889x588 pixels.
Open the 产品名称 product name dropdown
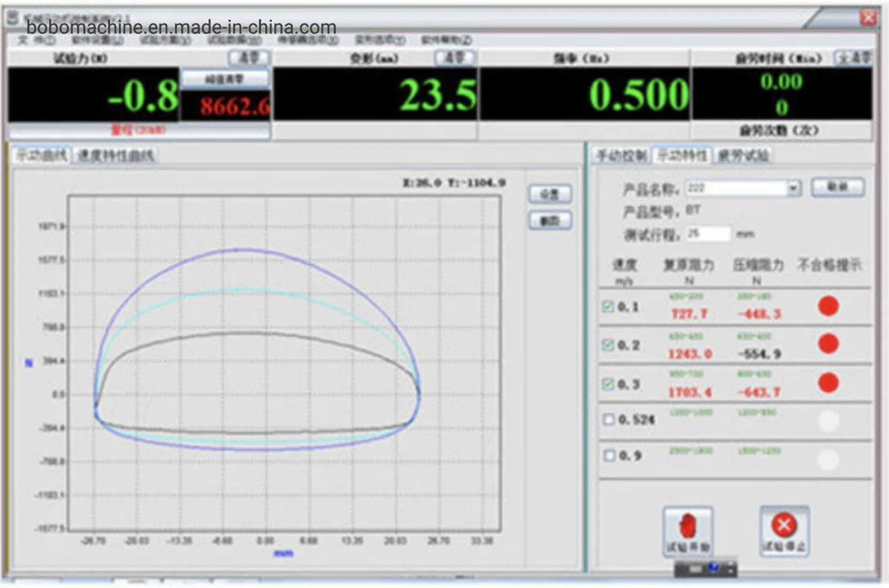tap(794, 188)
